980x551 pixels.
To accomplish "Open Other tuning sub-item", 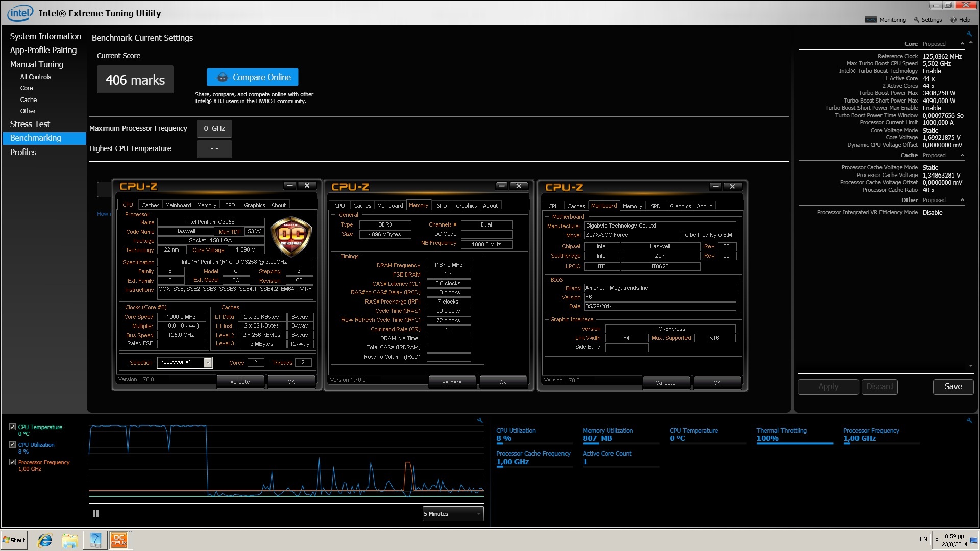I will [x=28, y=111].
